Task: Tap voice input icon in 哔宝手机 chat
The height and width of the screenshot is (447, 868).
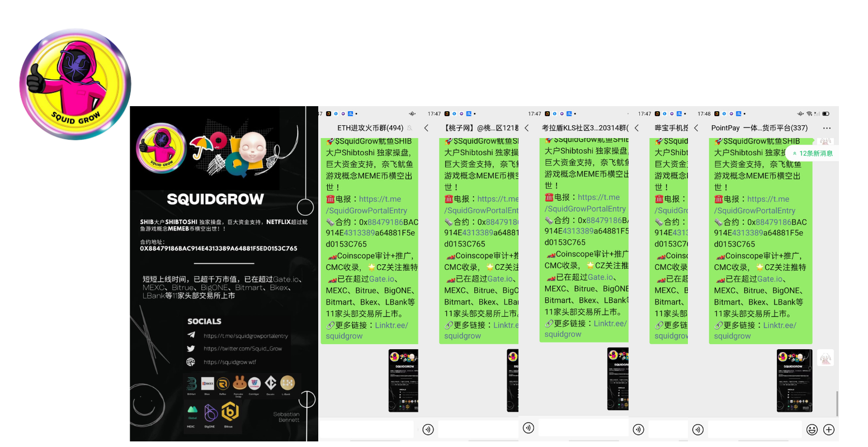Action: [639, 430]
